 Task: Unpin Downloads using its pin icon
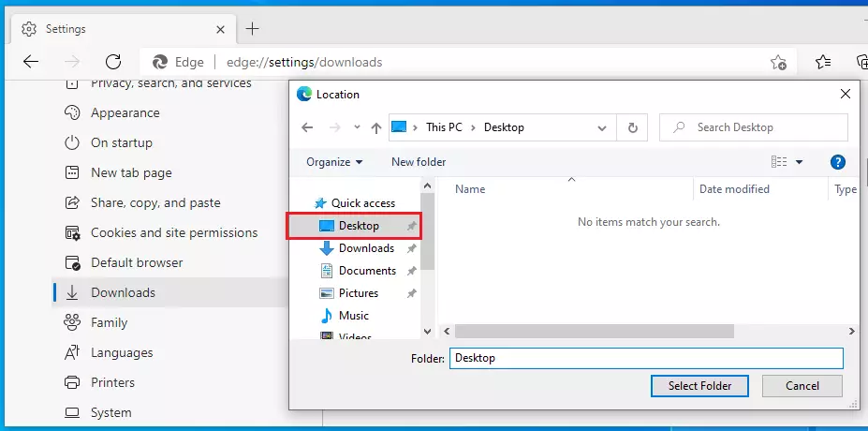click(x=411, y=248)
